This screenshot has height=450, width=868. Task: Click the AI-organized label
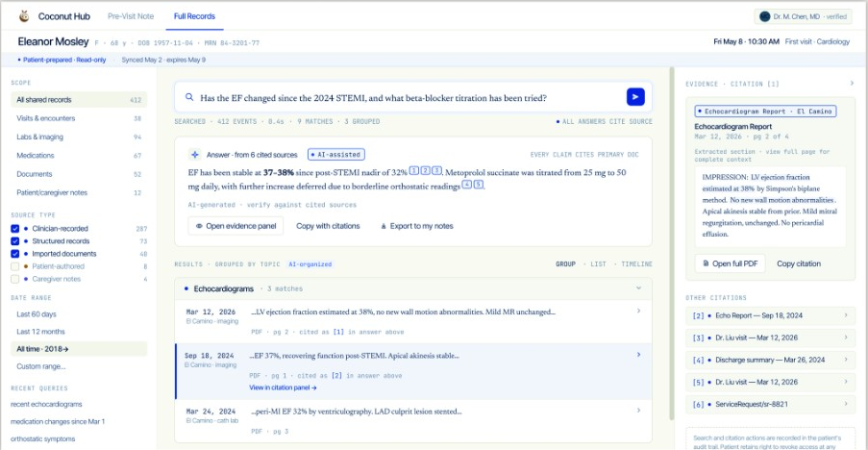(x=310, y=264)
